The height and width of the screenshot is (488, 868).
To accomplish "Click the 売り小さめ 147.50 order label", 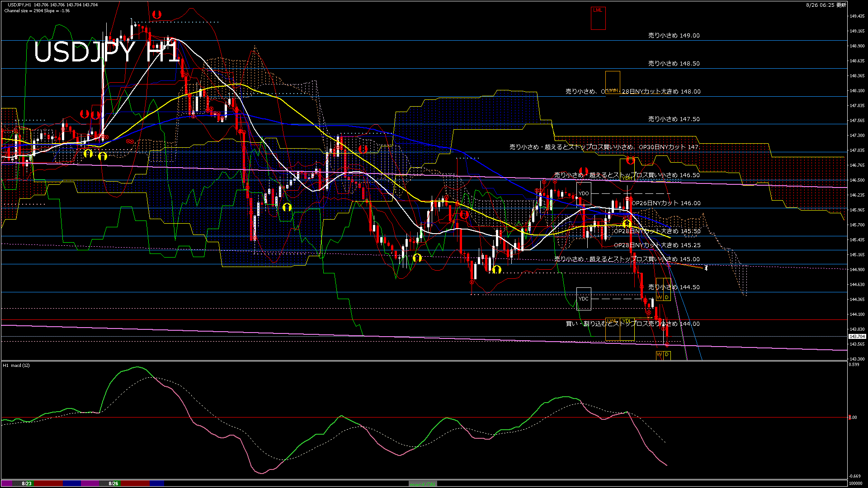I will point(674,119).
